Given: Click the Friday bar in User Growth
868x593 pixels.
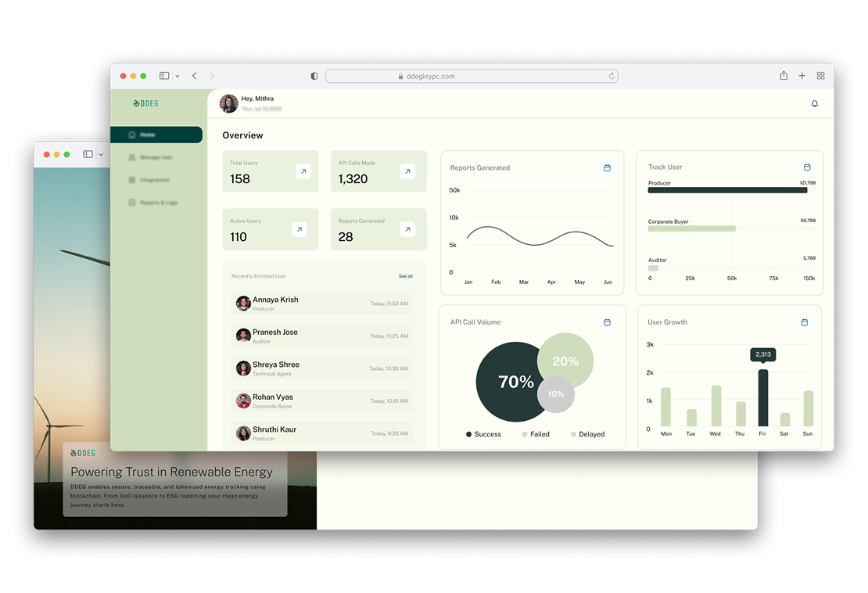Looking at the screenshot, I should pos(763,397).
